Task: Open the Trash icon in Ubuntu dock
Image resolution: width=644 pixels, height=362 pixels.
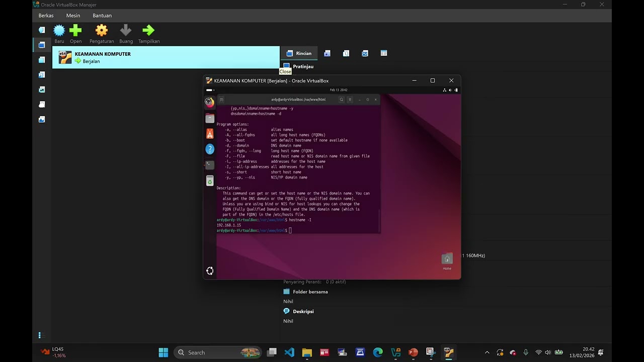Action: 210,180
